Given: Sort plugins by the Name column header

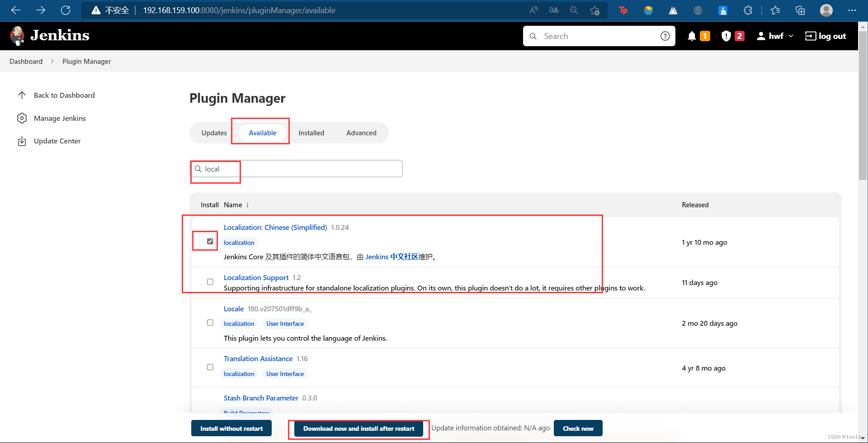Looking at the screenshot, I should [236, 205].
